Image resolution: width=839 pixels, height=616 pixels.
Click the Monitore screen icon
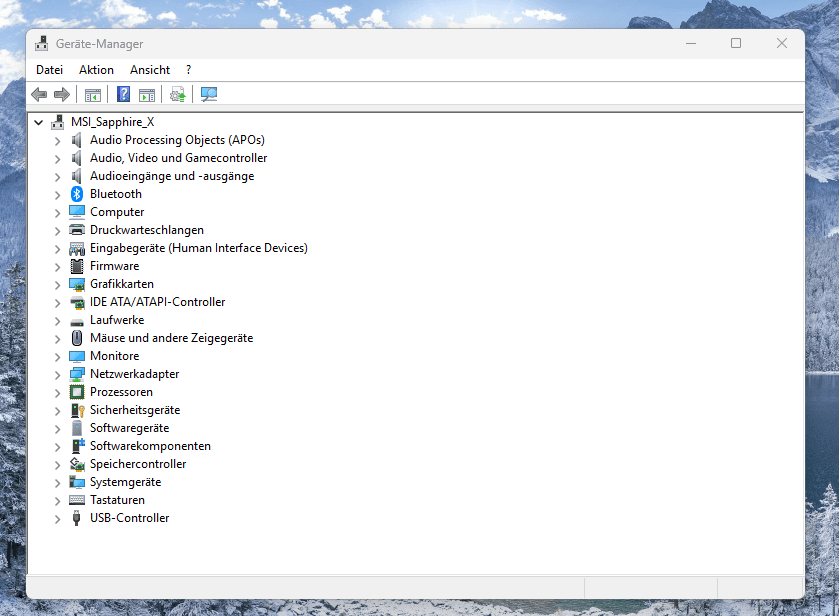(77, 356)
